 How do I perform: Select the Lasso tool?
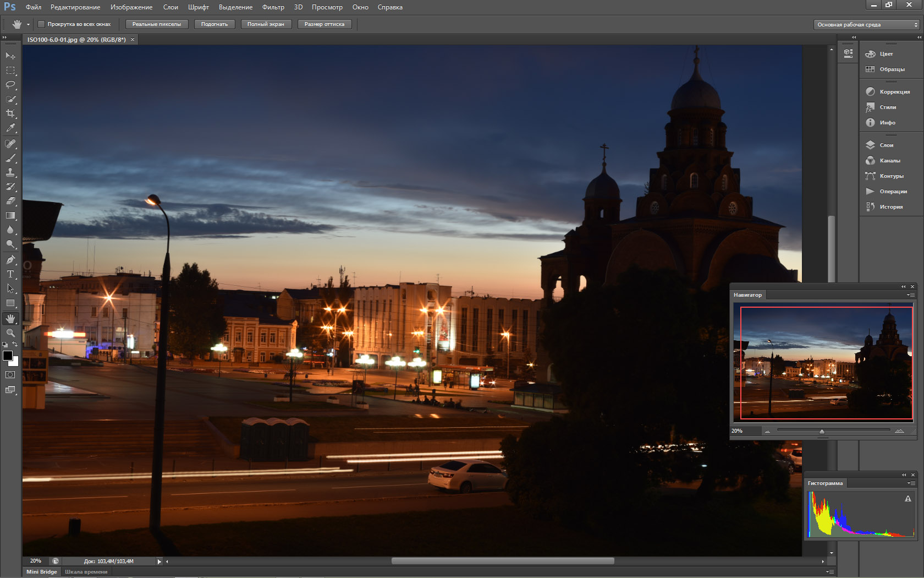pos(10,85)
